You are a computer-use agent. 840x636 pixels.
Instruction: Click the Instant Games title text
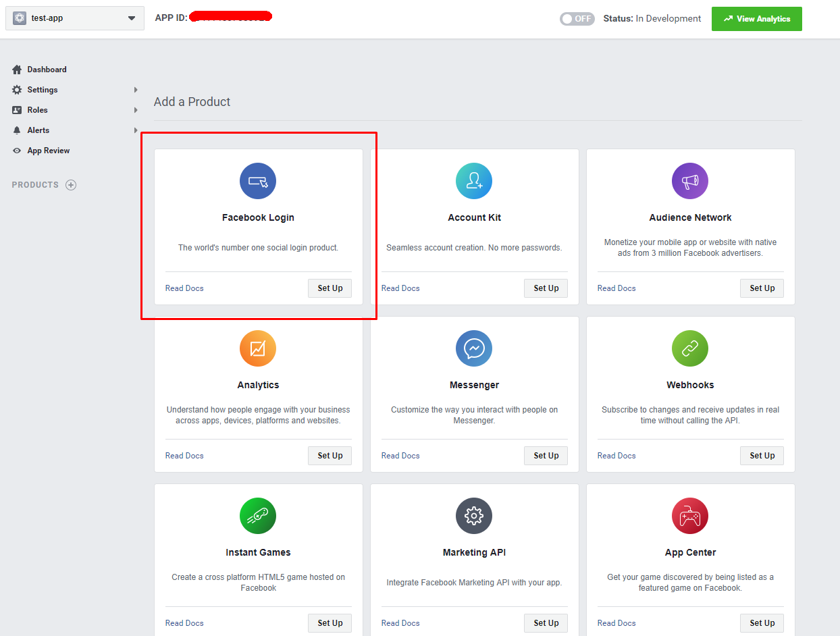tap(258, 552)
